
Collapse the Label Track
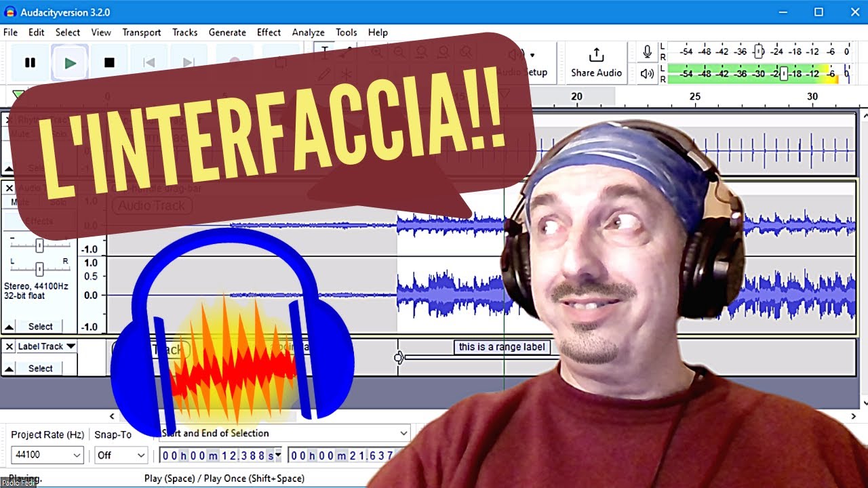[x=9, y=369]
